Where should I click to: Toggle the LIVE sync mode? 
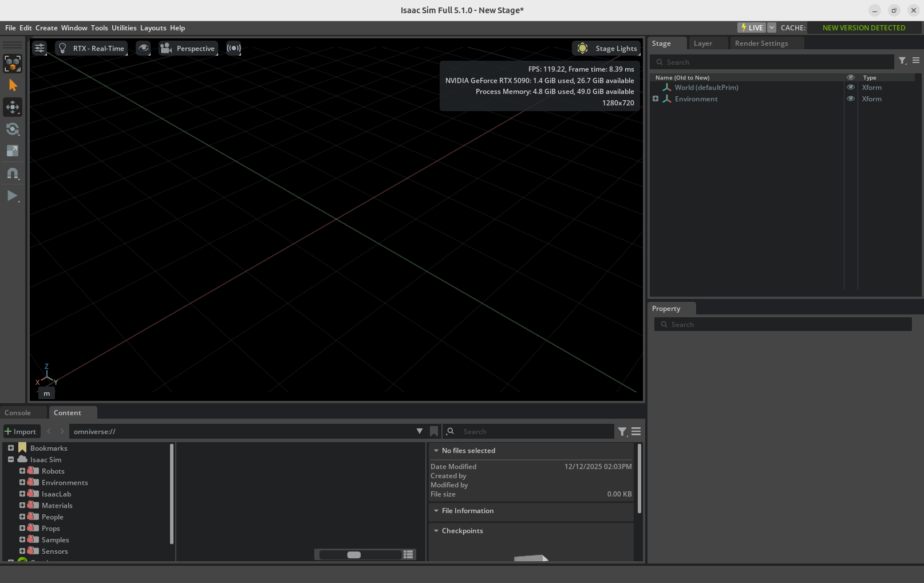pos(753,27)
